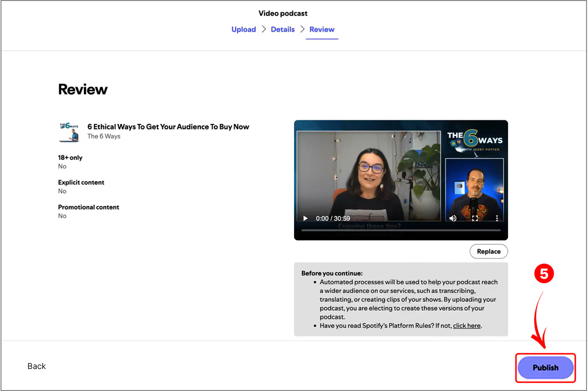Screen dimensions: 588x391
Task: Click the video progress bar
Action: point(401,230)
